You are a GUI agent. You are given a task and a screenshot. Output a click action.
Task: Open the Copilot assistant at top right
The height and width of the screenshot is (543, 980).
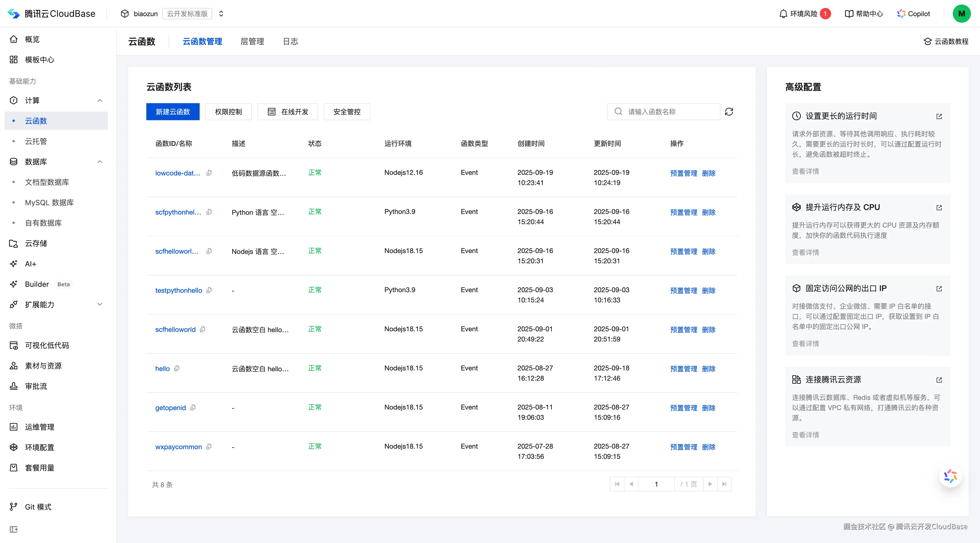click(913, 13)
